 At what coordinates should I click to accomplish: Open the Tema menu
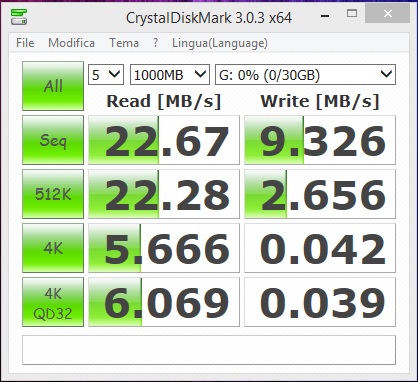pos(124,43)
